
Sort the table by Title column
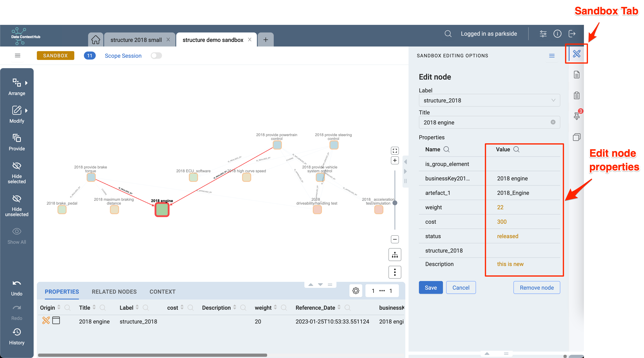point(94,307)
